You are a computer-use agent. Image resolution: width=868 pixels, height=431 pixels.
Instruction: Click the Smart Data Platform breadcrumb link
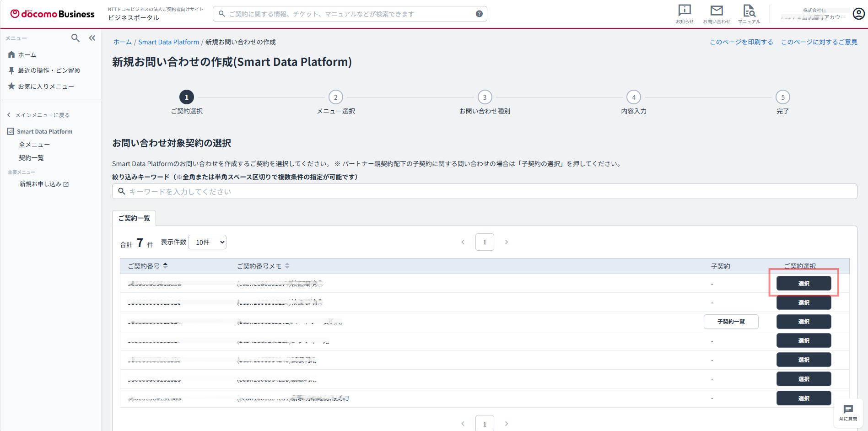pos(168,42)
